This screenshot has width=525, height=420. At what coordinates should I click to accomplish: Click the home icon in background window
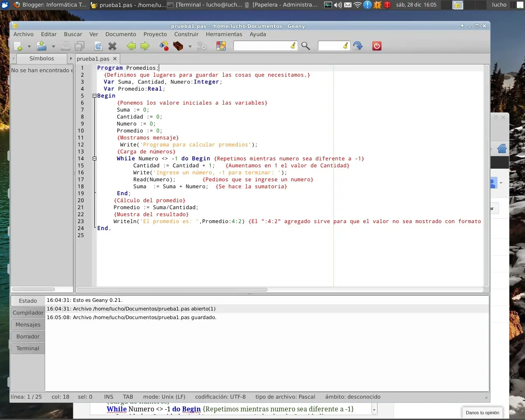502,148
